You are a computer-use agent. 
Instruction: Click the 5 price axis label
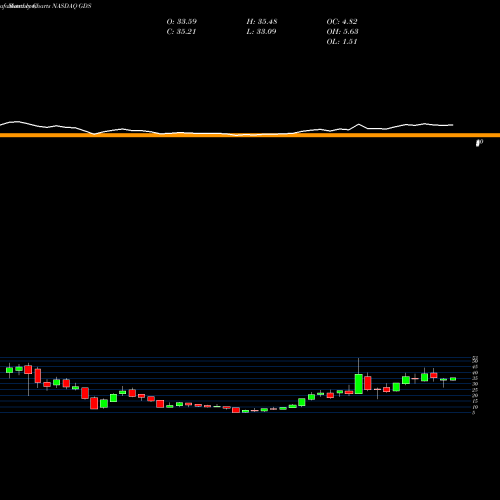474,413
